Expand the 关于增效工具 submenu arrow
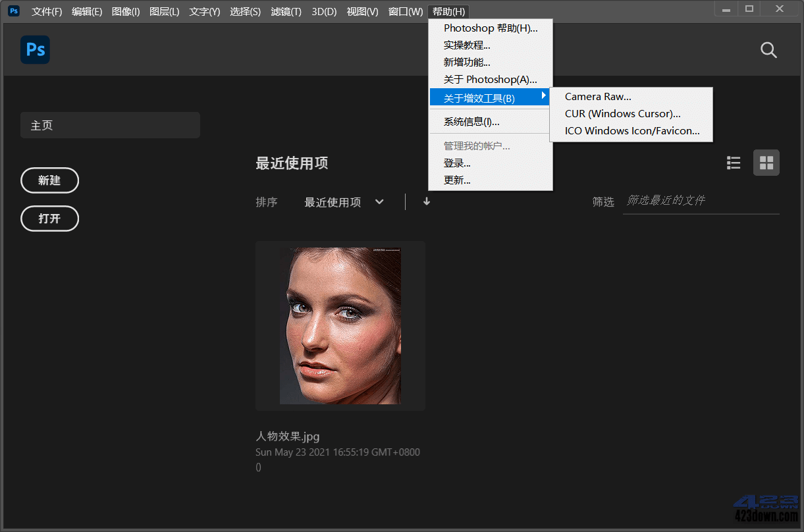Screen dimensions: 804x532 [x=545, y=96]
